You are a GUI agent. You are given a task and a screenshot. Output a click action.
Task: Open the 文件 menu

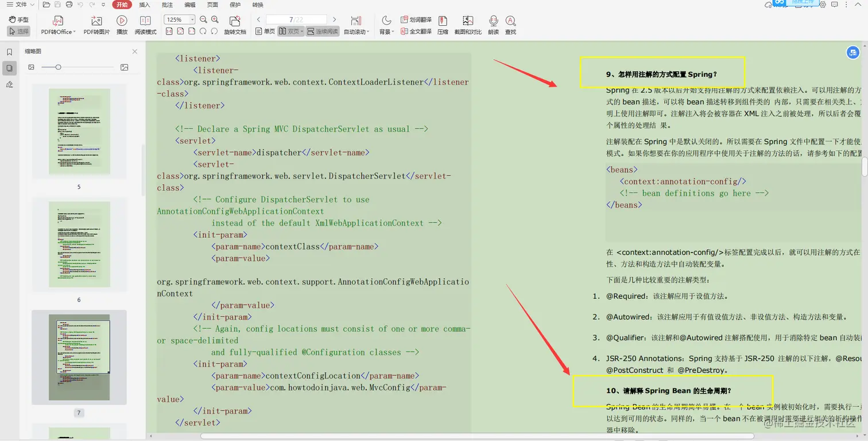click(x=20, y=5)
